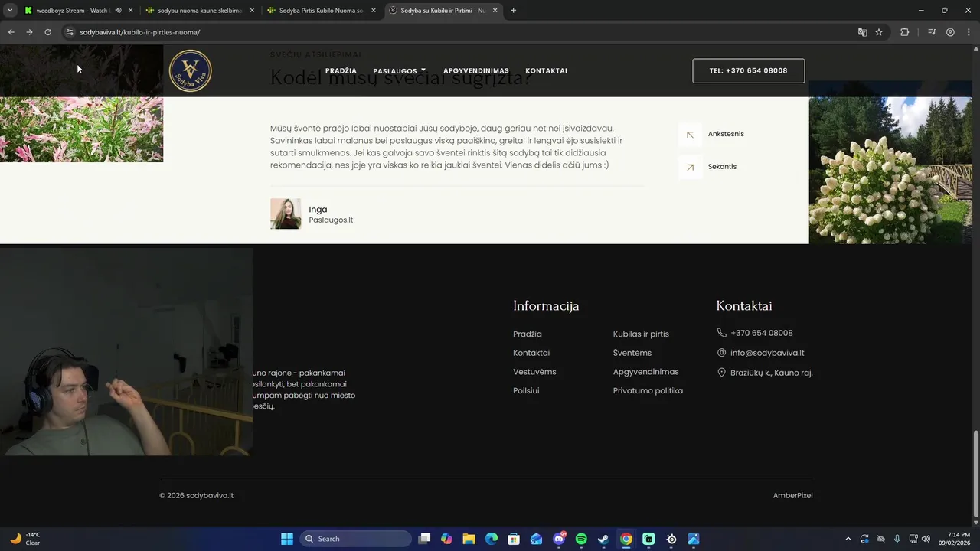Open Microsoft Store from taskbar
The width and height of the screenshot is (980, 551).
pos(514,539)
